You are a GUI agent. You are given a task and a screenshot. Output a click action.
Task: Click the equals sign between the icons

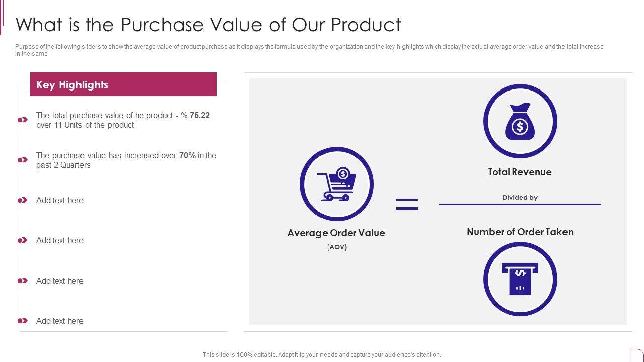tap(407, 204)
